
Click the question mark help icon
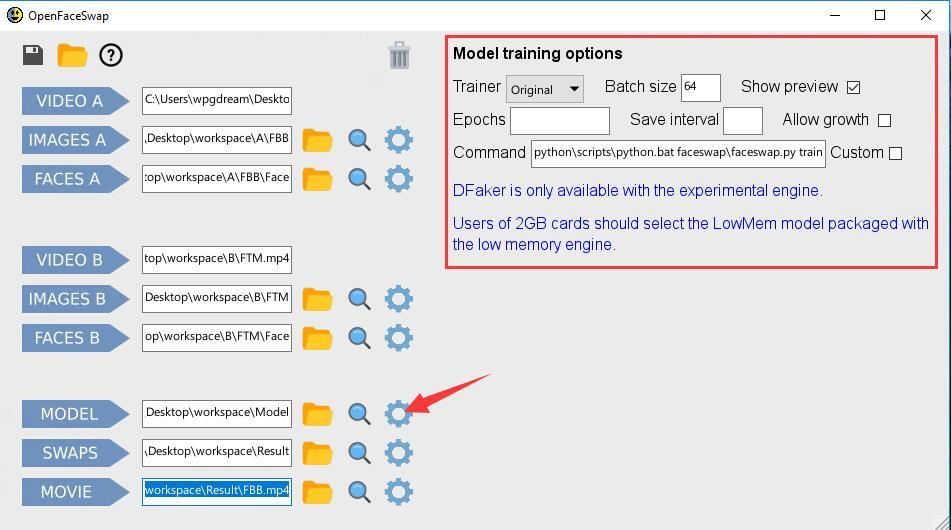(x=111, y=55)
